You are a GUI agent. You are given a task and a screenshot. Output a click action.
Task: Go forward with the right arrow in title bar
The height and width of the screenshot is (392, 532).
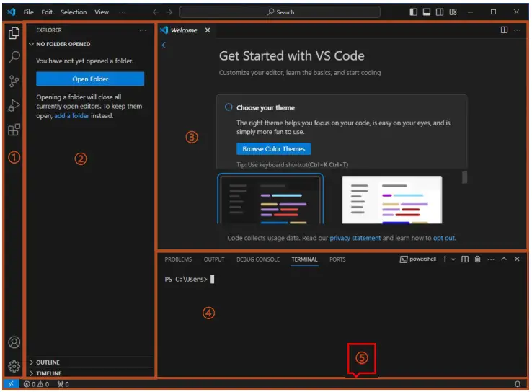(169, 12)
